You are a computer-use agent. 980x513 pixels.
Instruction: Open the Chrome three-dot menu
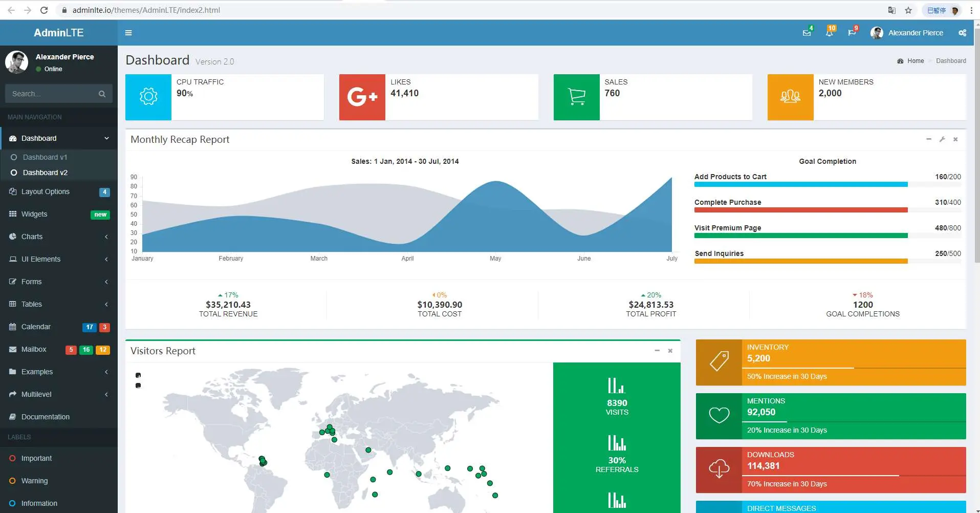coord(971,10)
